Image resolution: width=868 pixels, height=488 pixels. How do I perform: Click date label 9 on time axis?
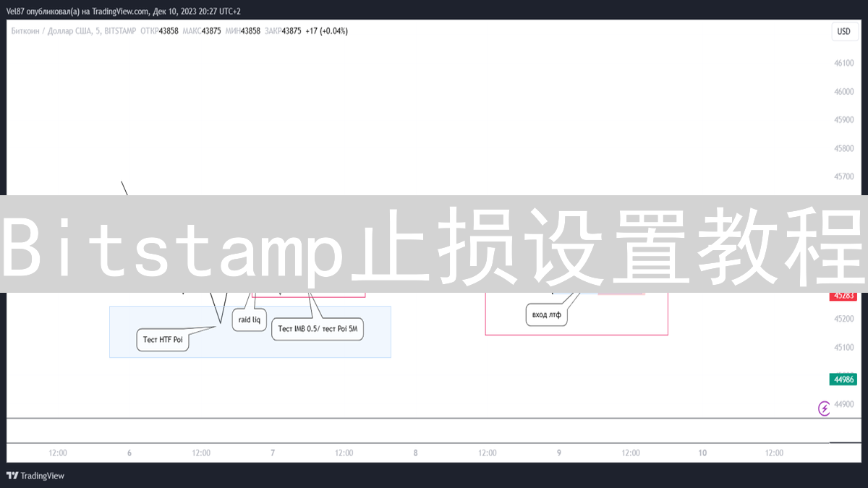coord(559,453)
